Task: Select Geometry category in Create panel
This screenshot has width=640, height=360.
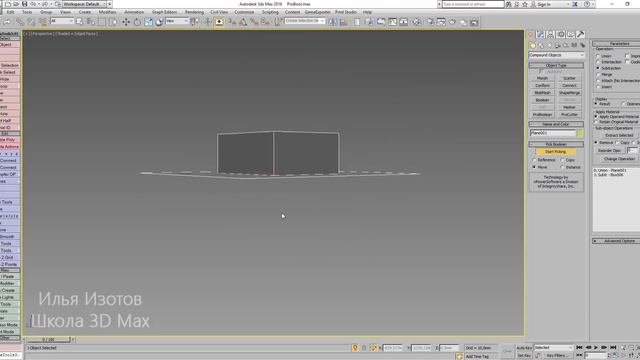Action: pos(533,45)
